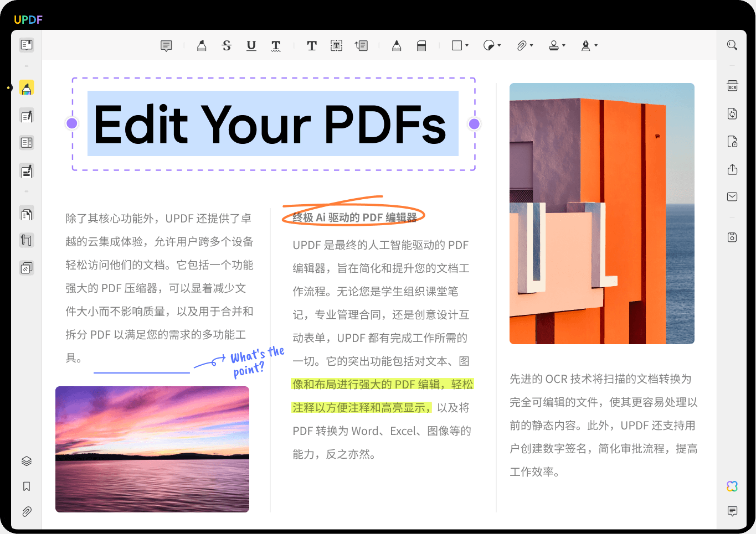
Task: Run OCR text recognition
Action: pyautogui.click(x=732, y=86)
